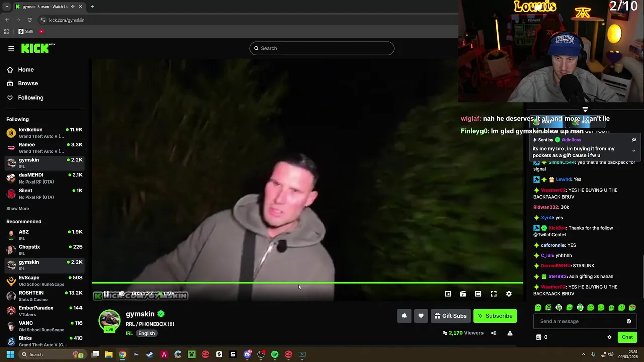This screenshot has height=362, width=644.
Task: Open EmberParadox channel in Recommended
Action: [44, 311]
